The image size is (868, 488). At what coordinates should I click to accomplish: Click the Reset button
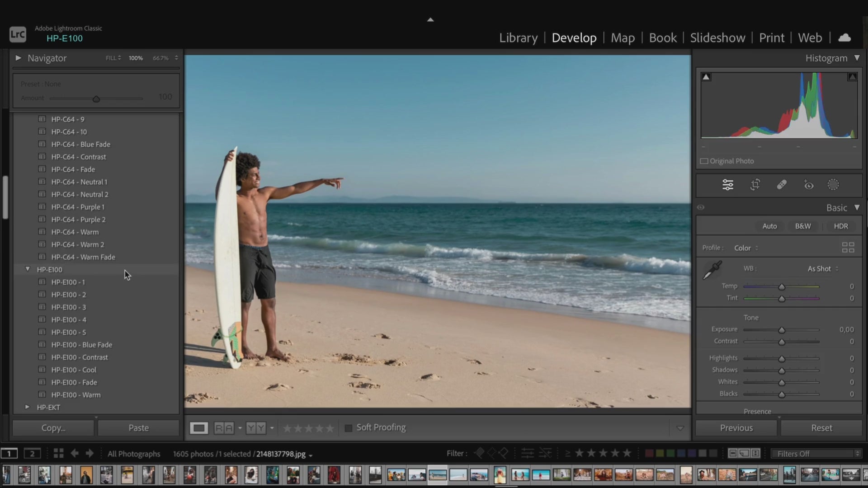pos(821,428)
